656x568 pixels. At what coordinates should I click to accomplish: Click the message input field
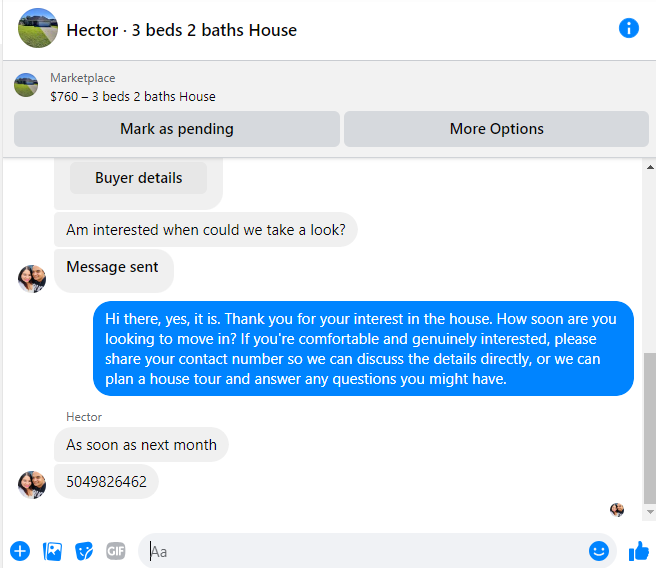[368, 551]
